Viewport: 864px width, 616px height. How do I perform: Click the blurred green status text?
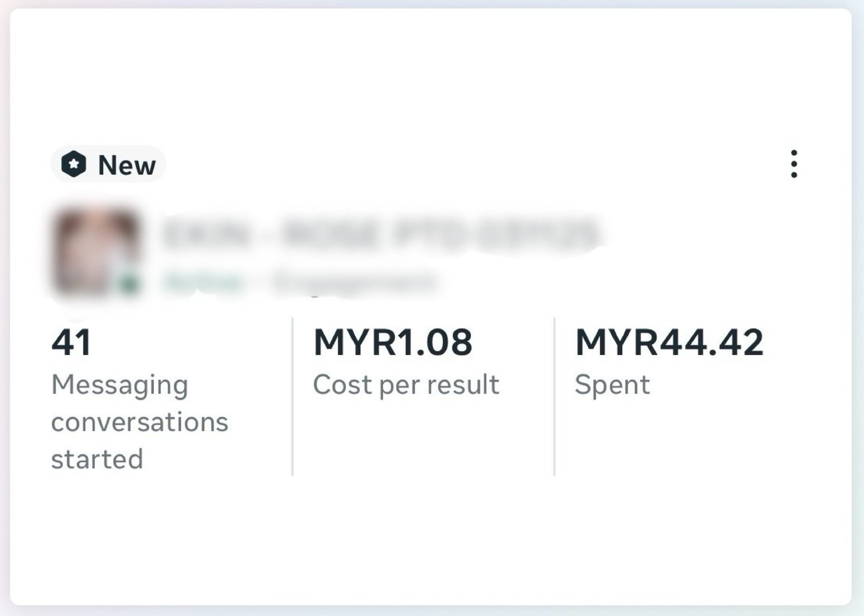(204, 281)
